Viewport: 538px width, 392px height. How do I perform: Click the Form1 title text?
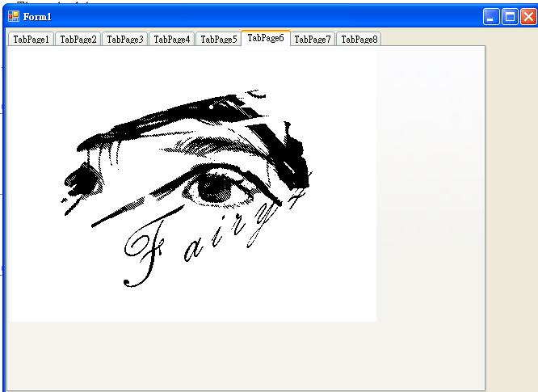[37, 17]
